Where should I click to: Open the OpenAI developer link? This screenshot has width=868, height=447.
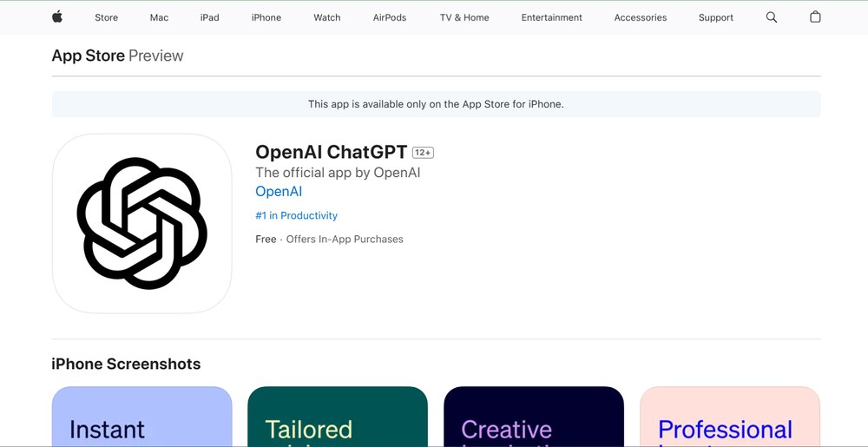click(x=279, y=192)
